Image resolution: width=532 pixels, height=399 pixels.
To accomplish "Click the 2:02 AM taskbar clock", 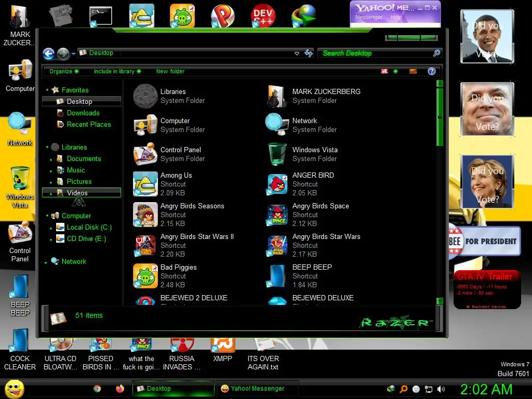I will pos(486,389).
